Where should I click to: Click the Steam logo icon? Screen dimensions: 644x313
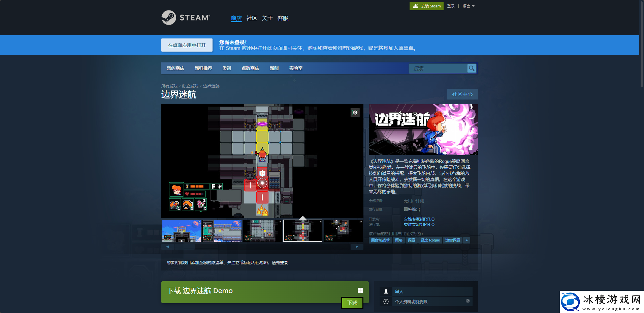click(168, 17)
